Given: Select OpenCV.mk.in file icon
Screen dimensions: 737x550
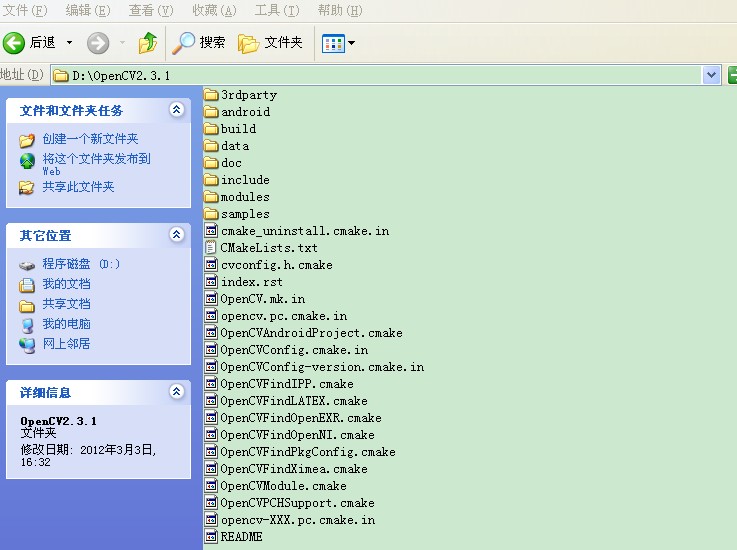Looking at the screenshot, I should pos(212,299).
